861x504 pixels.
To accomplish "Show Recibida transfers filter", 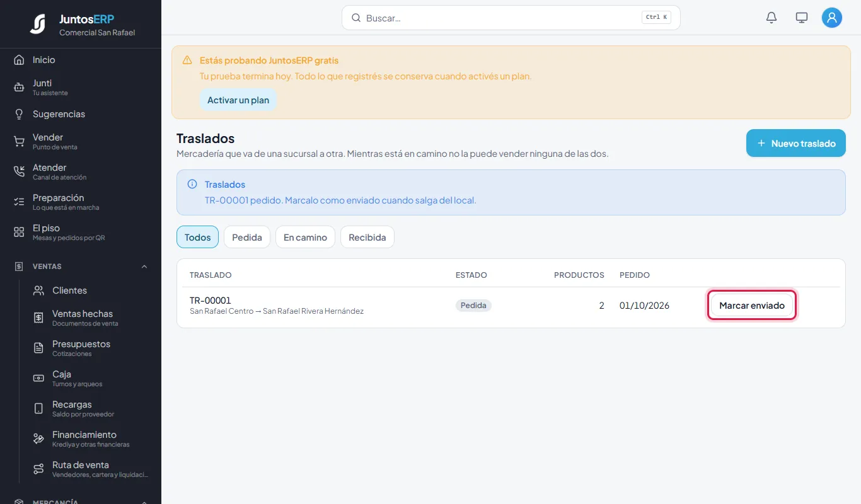I will [x=367, y=238].
